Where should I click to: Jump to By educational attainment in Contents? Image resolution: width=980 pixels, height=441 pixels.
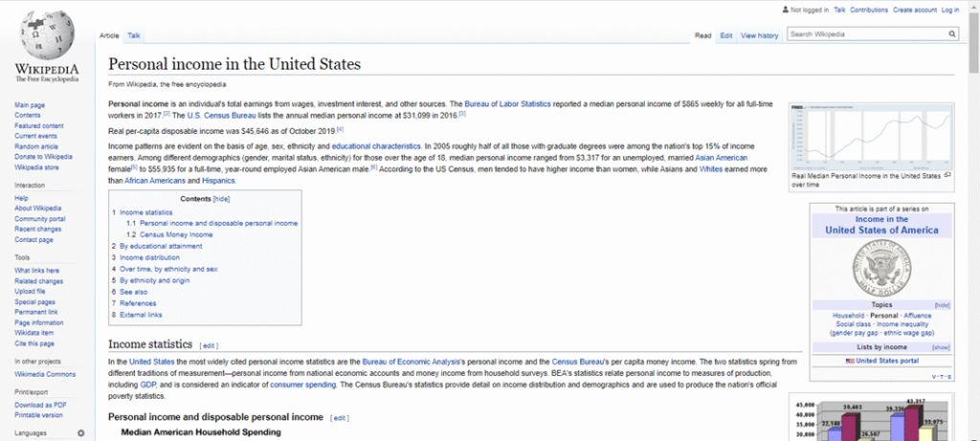160,246
